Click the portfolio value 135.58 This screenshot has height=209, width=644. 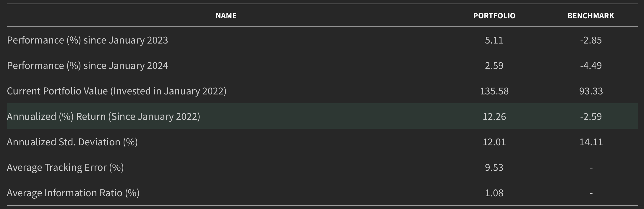coord(494,91)
